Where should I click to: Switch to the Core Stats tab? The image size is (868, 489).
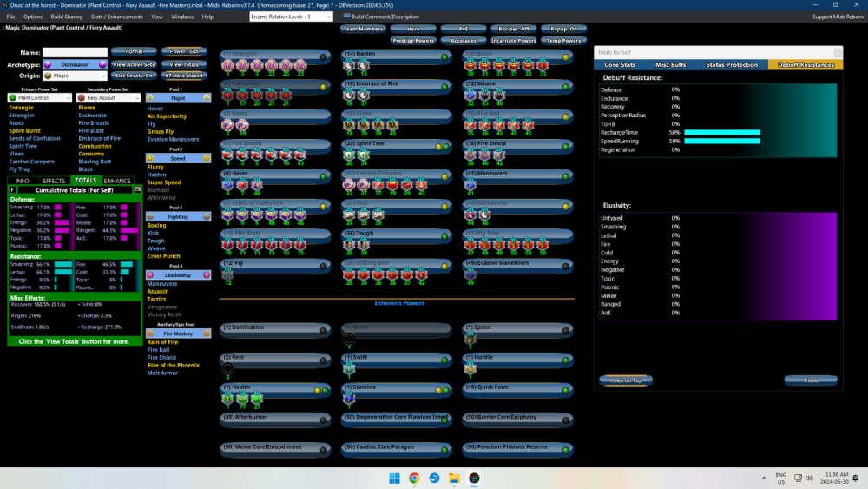point(620,65)
